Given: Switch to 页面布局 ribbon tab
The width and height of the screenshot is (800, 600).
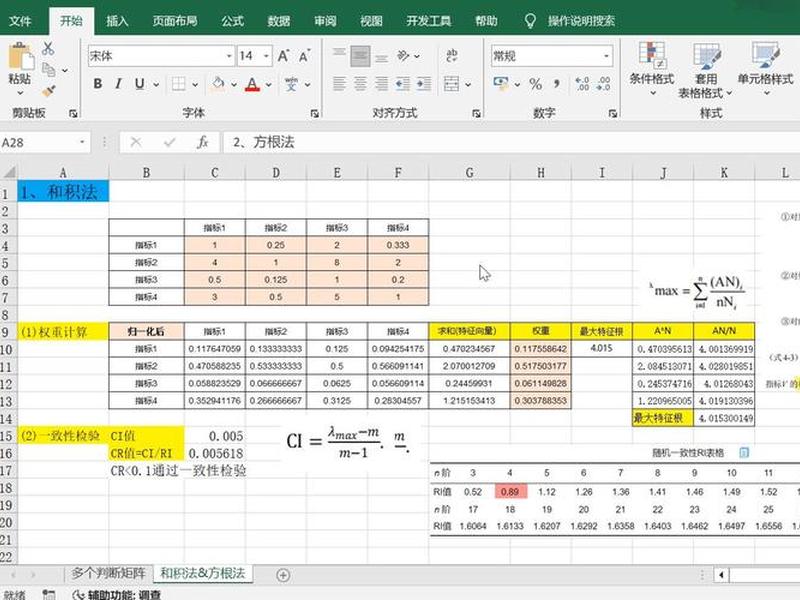Looking at the screenshot, I should click(x=174, y=21).
